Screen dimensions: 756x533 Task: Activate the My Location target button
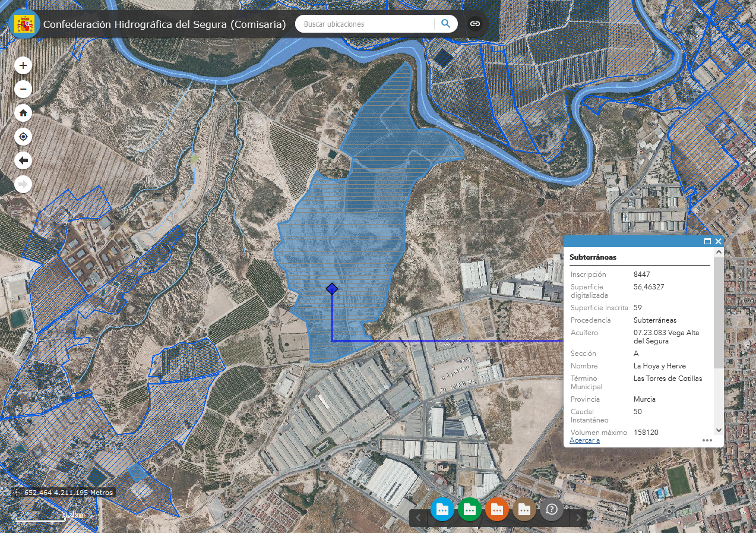(23, 137)
